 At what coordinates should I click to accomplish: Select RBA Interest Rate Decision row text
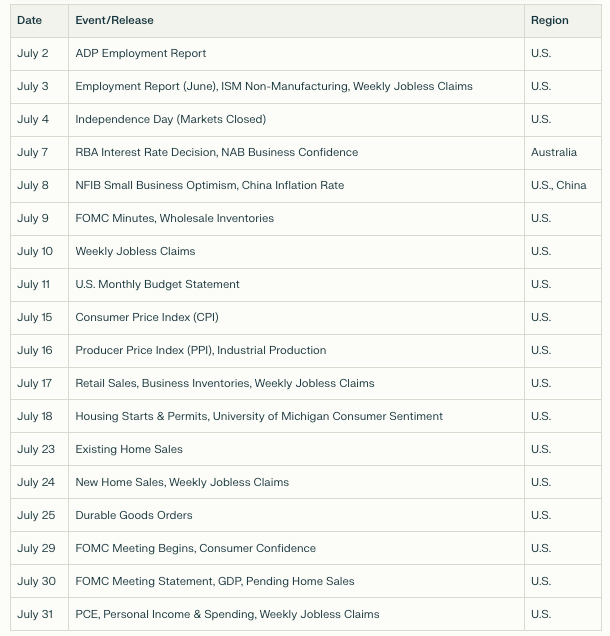pyautogui.click(x=217, y=152)
